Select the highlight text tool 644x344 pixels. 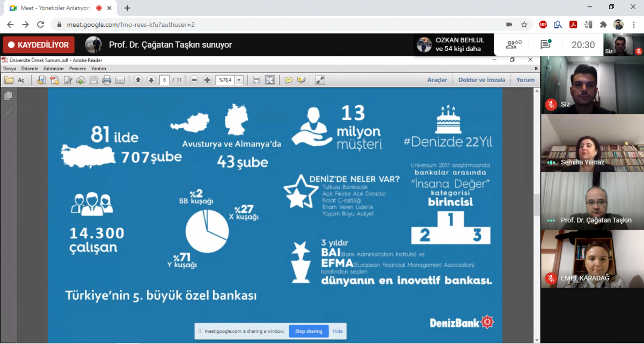click(x=301, y=80)
